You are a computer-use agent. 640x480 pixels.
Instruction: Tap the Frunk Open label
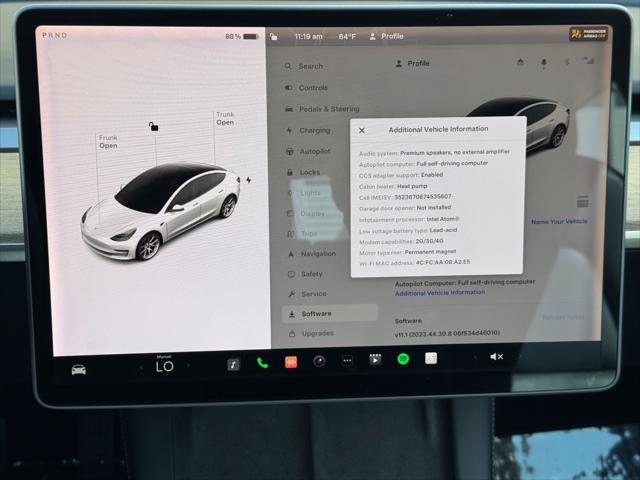pyautogui.click(x=108, y=142)
